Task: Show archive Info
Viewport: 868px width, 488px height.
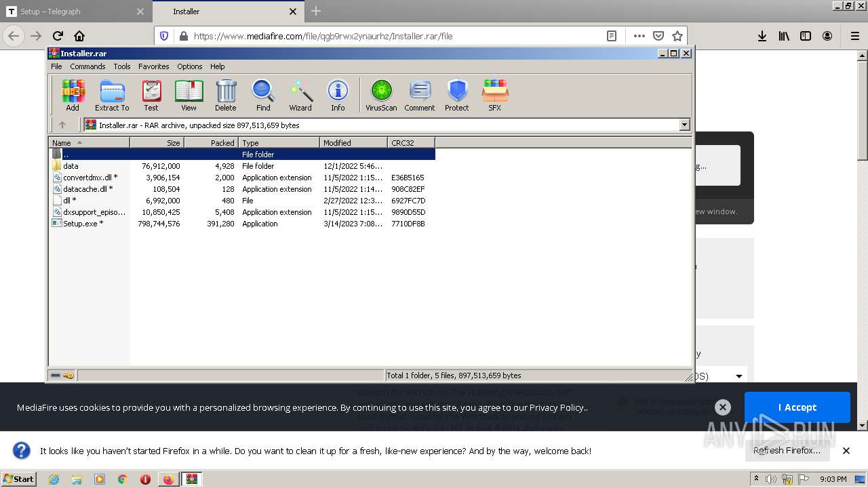Action: pos(338,95)
